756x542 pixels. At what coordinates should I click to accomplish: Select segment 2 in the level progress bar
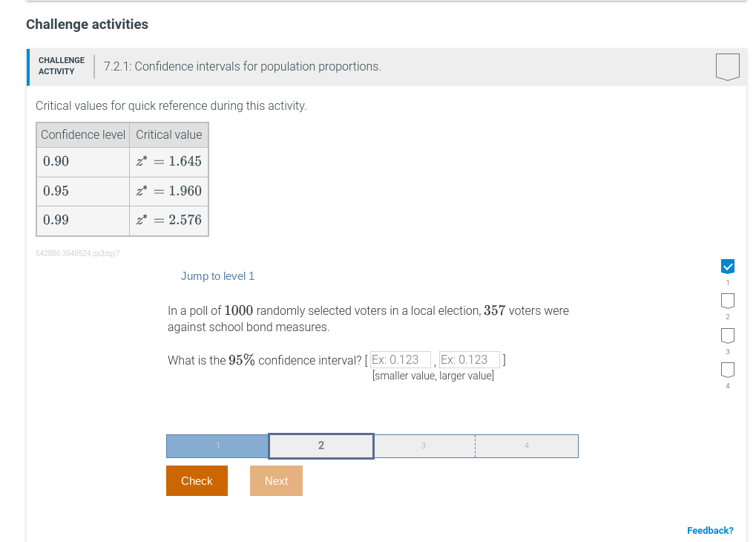321,445
